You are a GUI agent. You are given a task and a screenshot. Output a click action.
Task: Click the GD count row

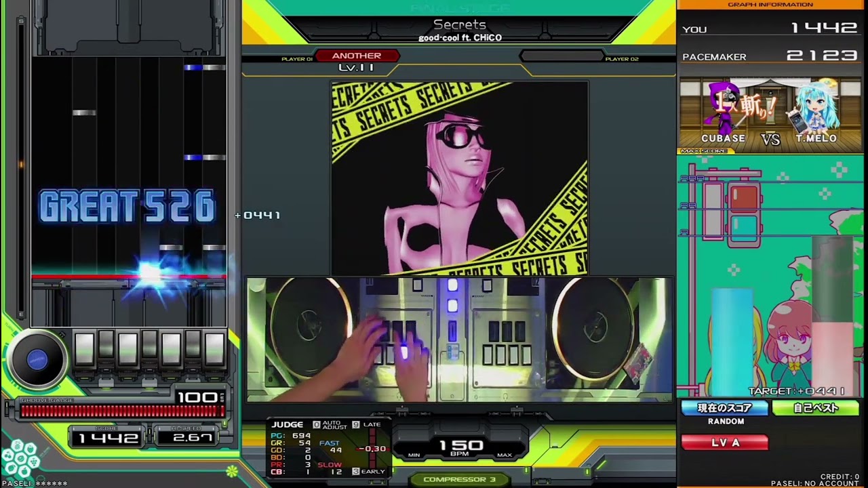(291, 450)
